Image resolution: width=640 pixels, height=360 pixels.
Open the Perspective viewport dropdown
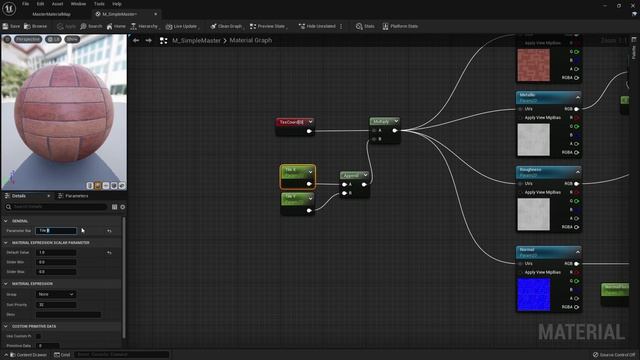pos(28,39)
